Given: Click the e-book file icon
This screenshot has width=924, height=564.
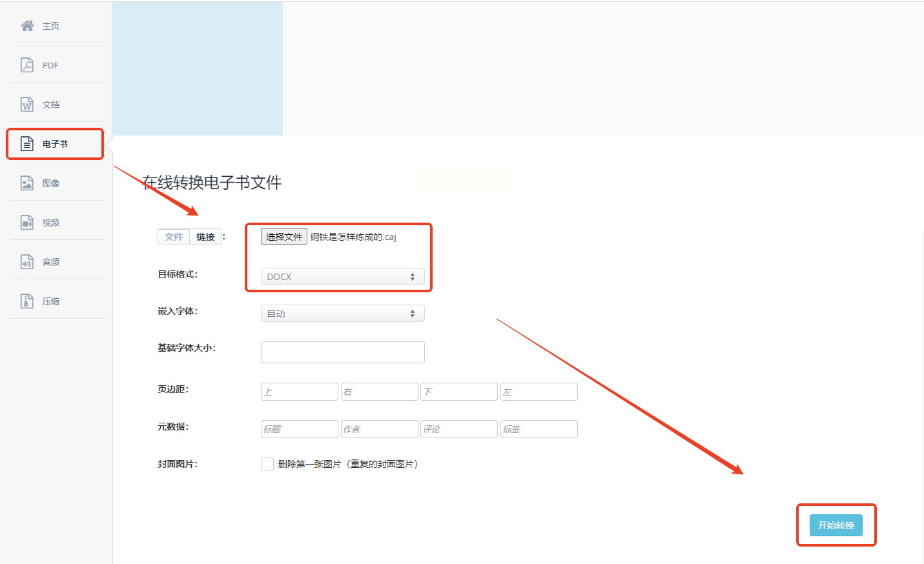Looking at the screenshot, I should pos(27,144).
